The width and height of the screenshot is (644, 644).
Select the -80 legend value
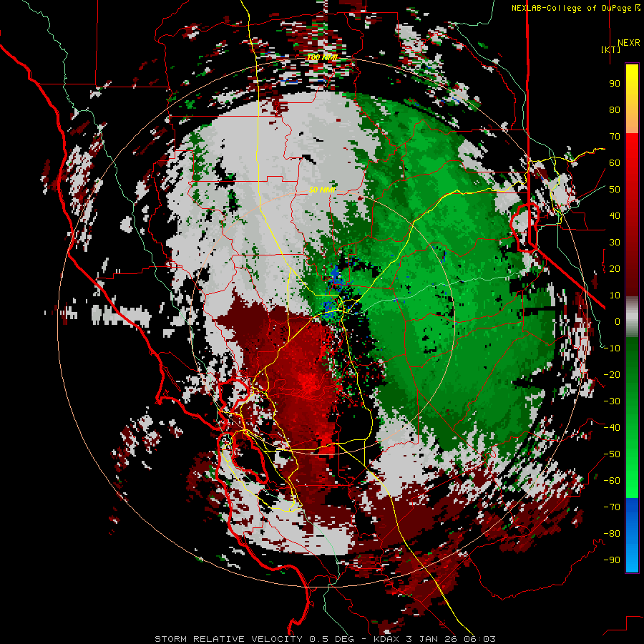pyautogui.click(x=612, y=534)
